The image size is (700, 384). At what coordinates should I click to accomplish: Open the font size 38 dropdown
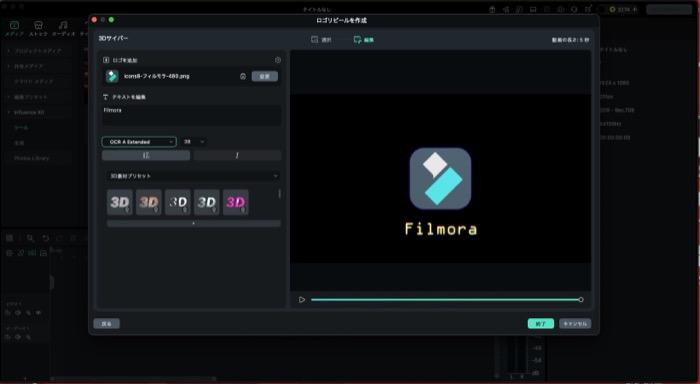click(x=194, y=142)
